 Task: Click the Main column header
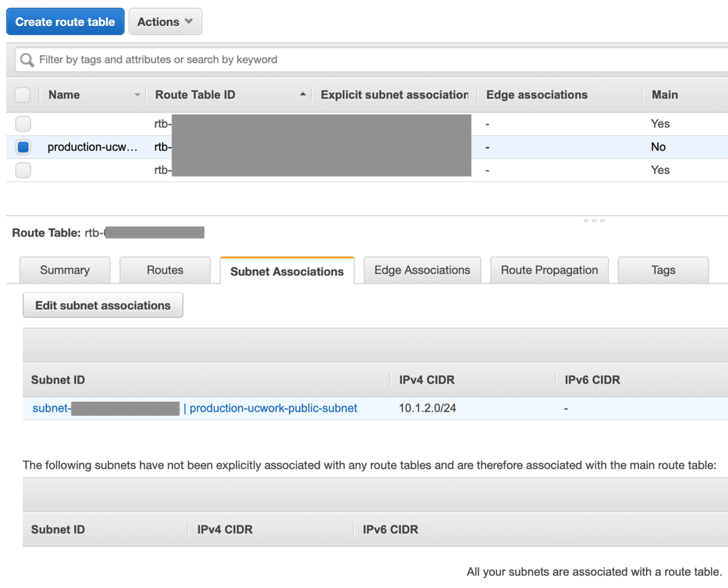point(665,95)
